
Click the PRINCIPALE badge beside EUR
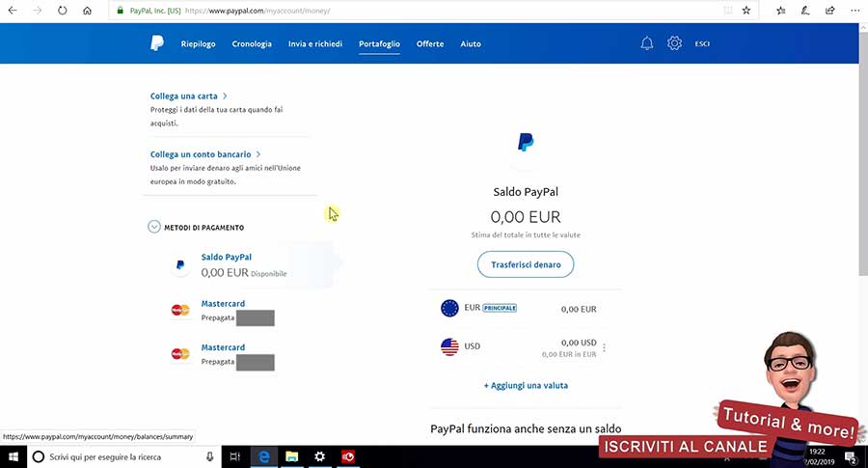pos(500,308)
